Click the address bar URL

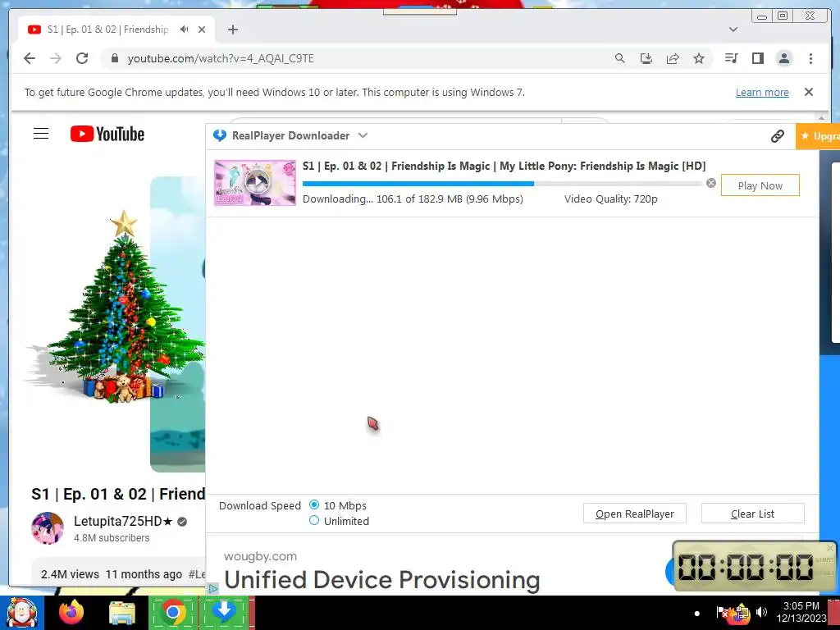pos(221,58)
